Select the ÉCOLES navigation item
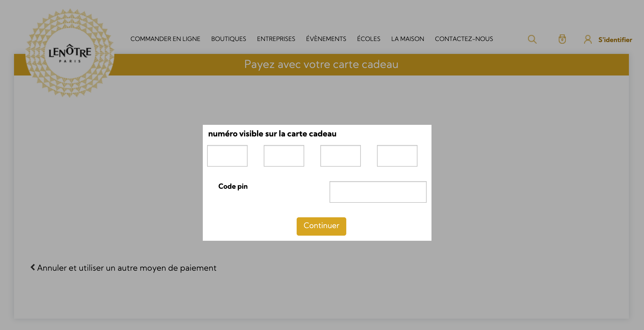Viewport: 644px width, 330px height. pyautogui.click(x=369, y=39)
